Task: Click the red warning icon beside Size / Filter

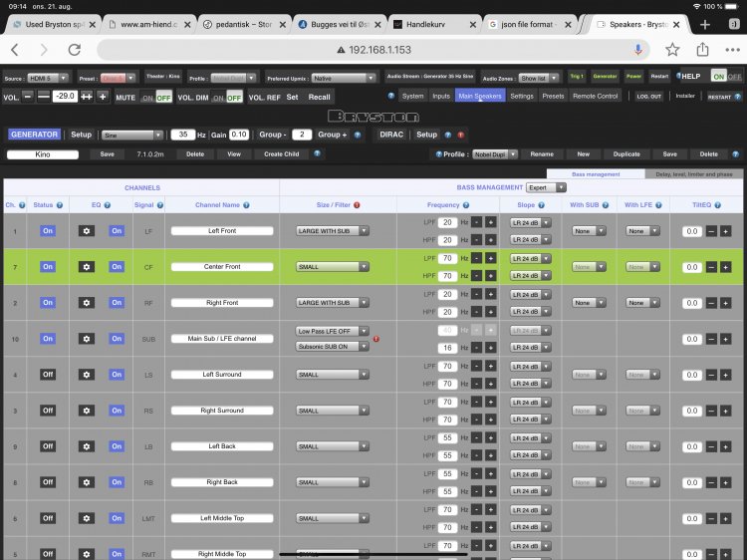Action: coord(357,205)
